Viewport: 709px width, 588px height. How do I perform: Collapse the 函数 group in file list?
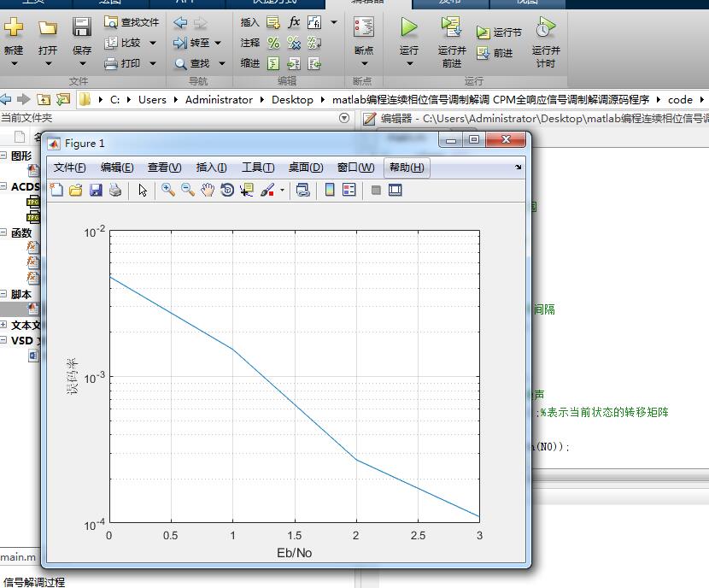[3, 232]
